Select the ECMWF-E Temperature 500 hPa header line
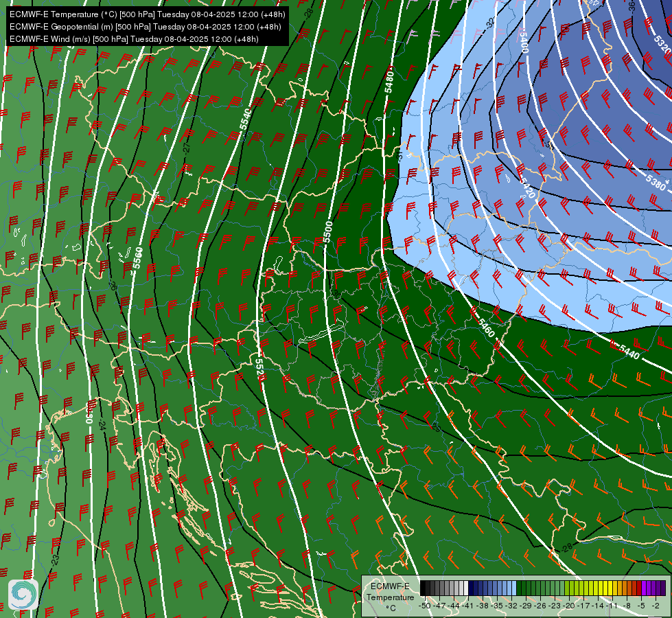672x618 pixels. [147, 14]
